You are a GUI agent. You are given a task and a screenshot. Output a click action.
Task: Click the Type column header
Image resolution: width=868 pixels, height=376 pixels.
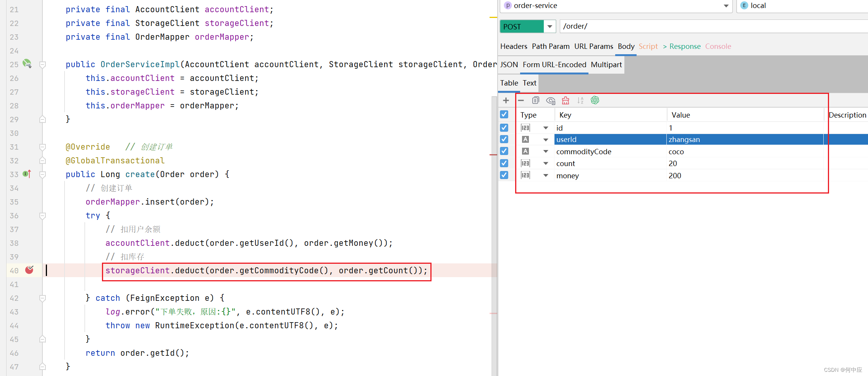point(535,115)
